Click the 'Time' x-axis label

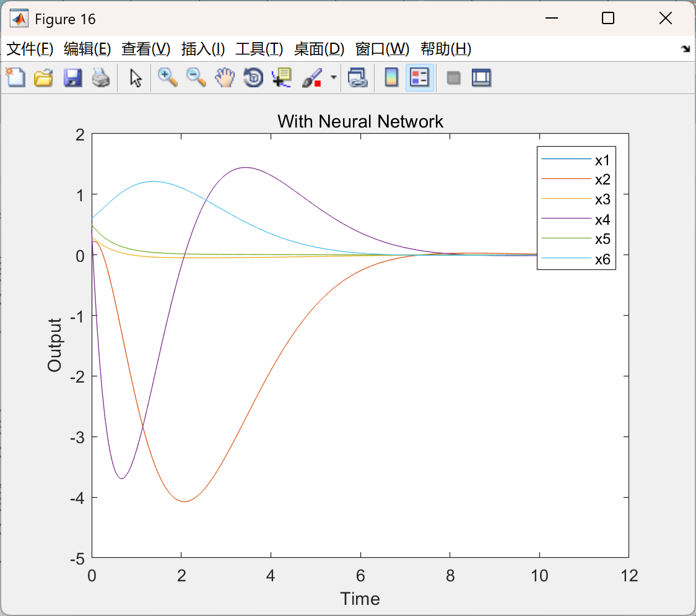tap(360, 599)
